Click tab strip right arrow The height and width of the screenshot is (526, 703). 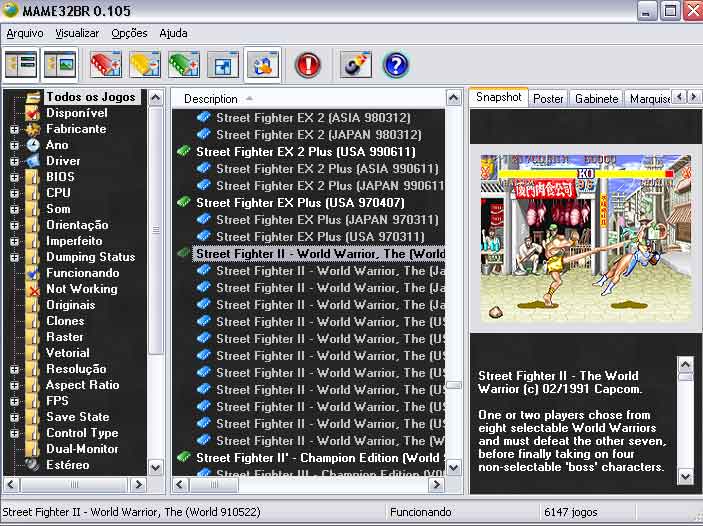694,96
